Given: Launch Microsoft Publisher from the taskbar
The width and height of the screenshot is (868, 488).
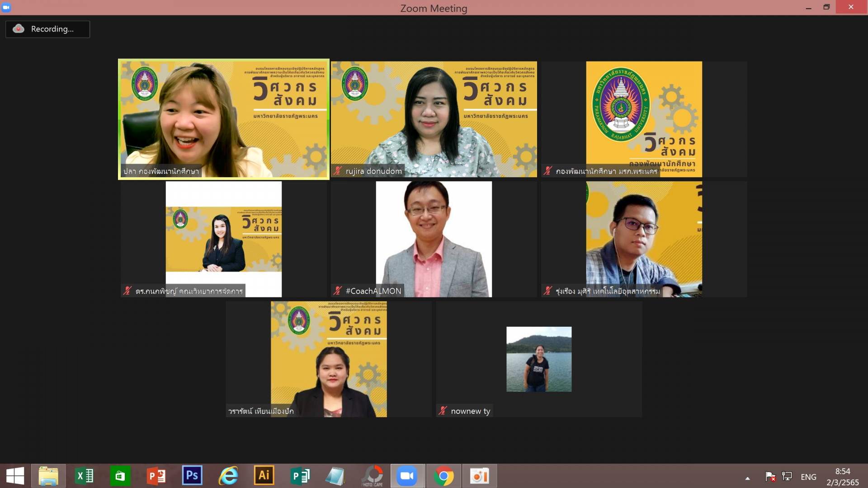Looking at the screenshot, I should click(x=300, y=476).
